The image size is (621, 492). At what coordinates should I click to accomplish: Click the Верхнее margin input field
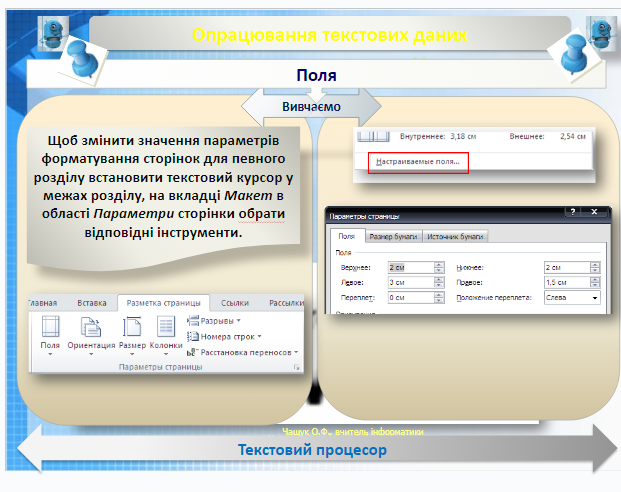point(411,267)
